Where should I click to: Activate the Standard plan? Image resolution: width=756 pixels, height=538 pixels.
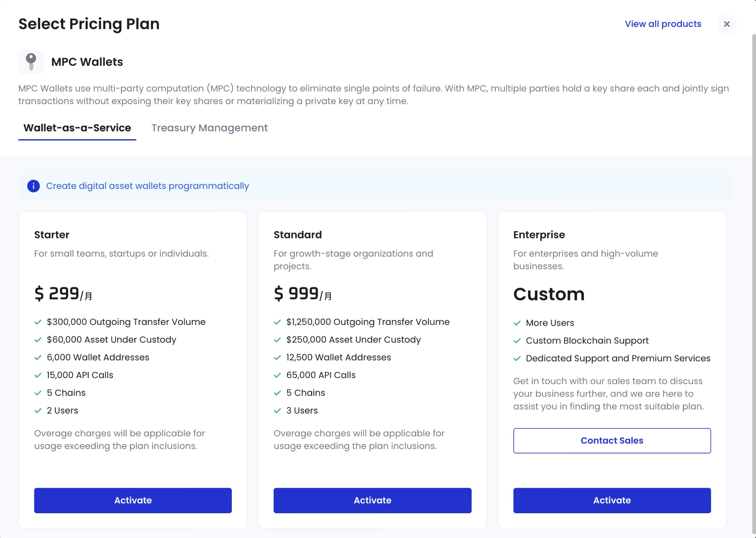[372, 500]
